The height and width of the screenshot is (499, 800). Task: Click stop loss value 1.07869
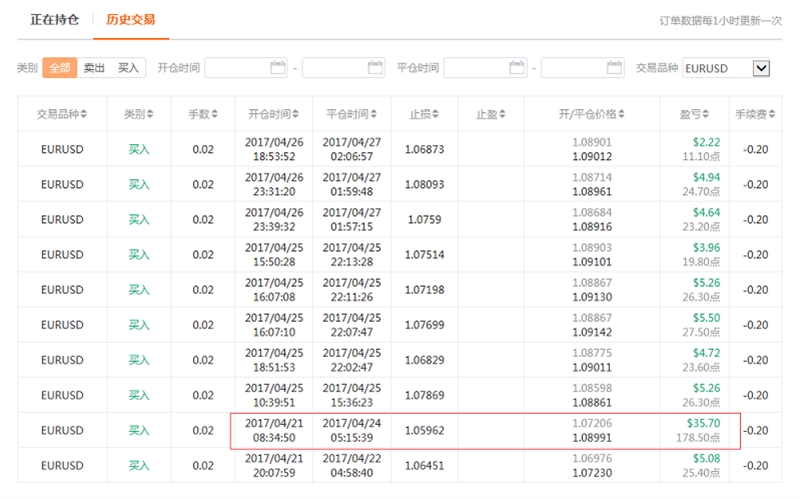(424, 395)
